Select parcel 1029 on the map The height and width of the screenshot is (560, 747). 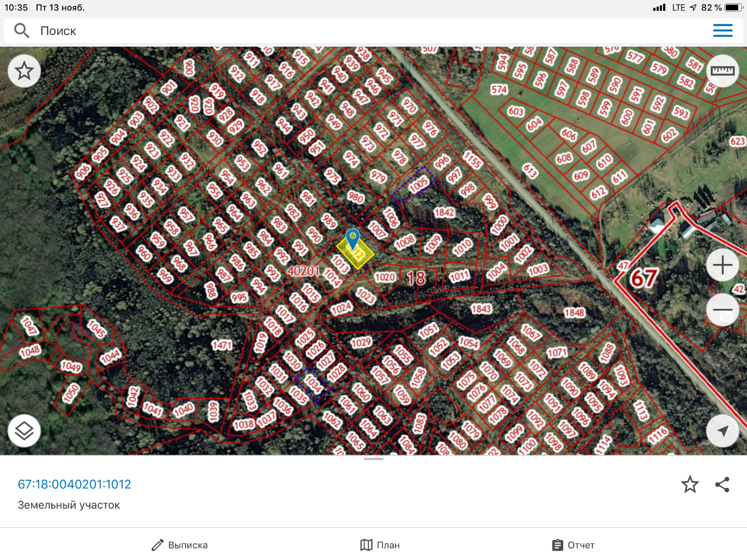361,342
